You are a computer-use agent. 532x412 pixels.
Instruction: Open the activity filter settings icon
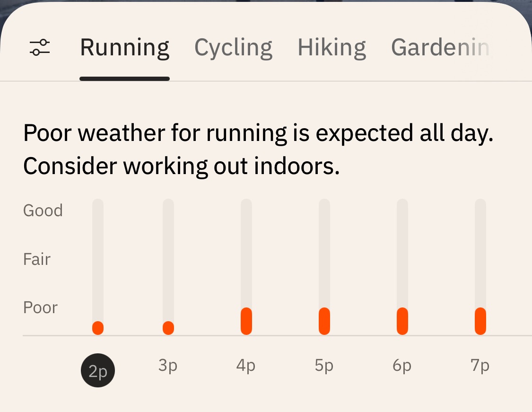(40, 48)
